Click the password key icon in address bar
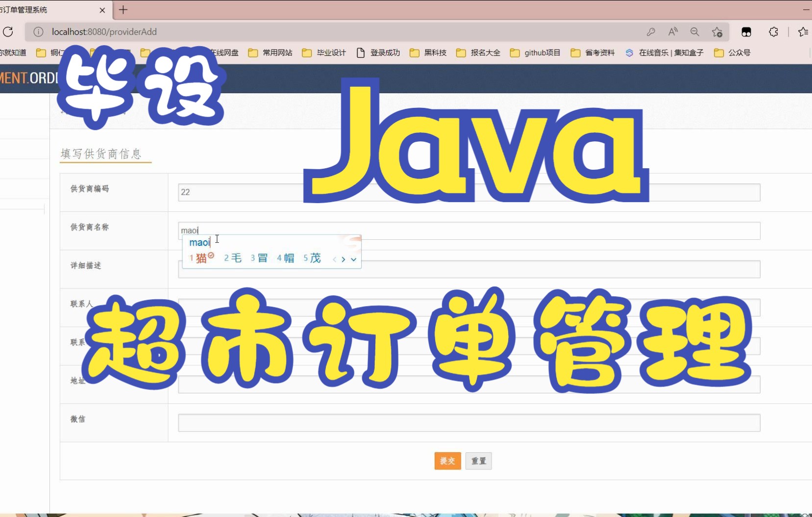Screen dimensions: 812x517 651,32
